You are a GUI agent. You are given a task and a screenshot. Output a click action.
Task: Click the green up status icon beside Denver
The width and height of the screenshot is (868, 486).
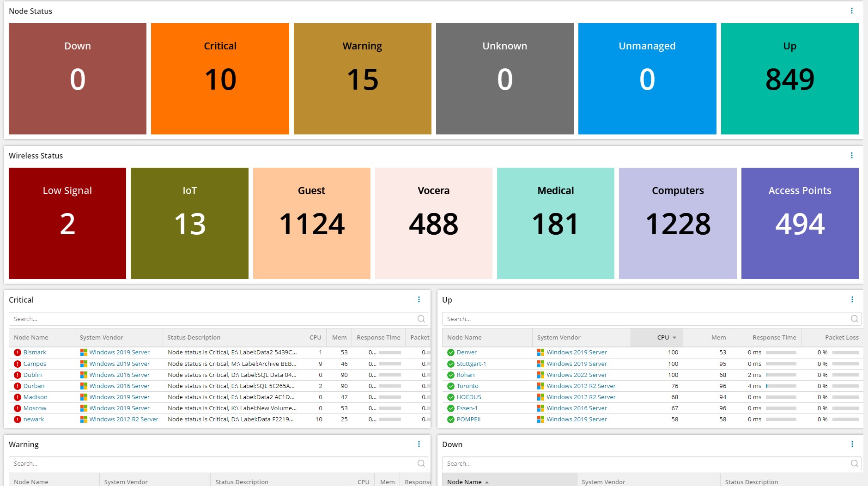[451, 352]
